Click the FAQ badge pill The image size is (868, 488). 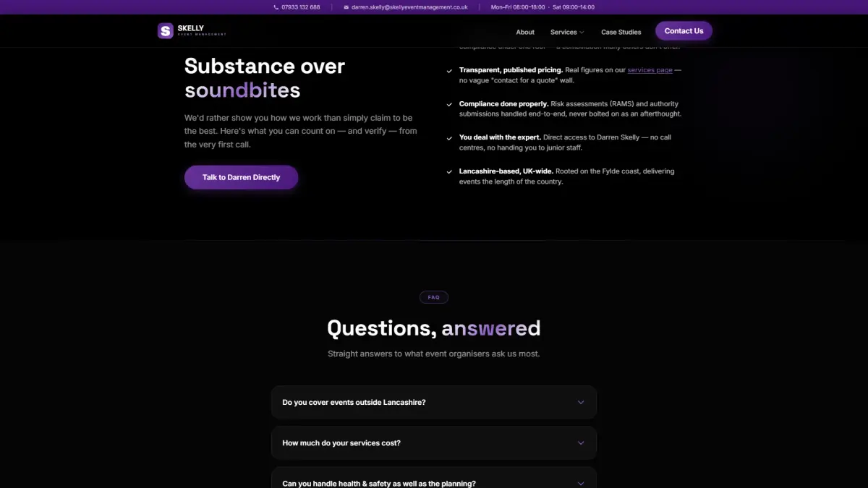pos(434,297)
